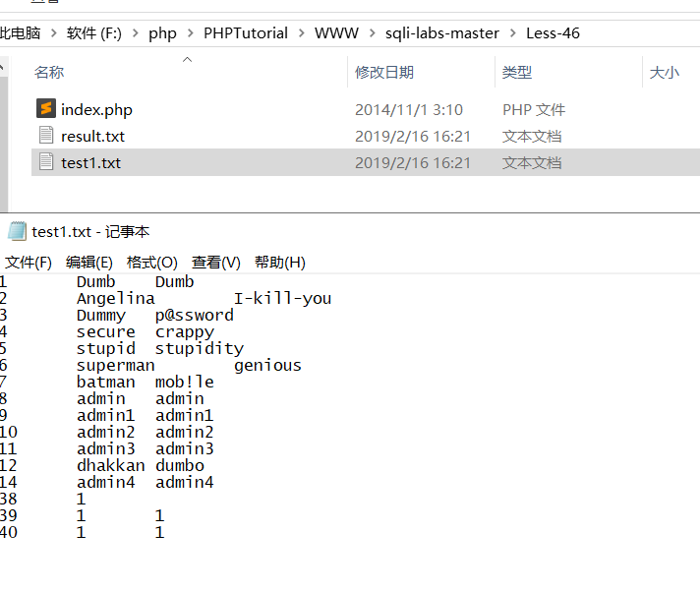Image resolution: width=700 pixels, height=592 pixels.
Task: Click the Notepad icon in title bar
Action: (17, 231)
